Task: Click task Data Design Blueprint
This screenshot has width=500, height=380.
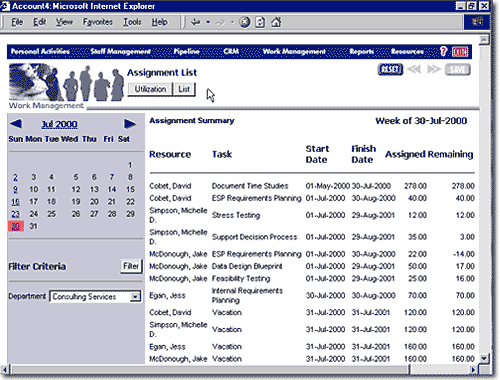Action: pos(247,266)
